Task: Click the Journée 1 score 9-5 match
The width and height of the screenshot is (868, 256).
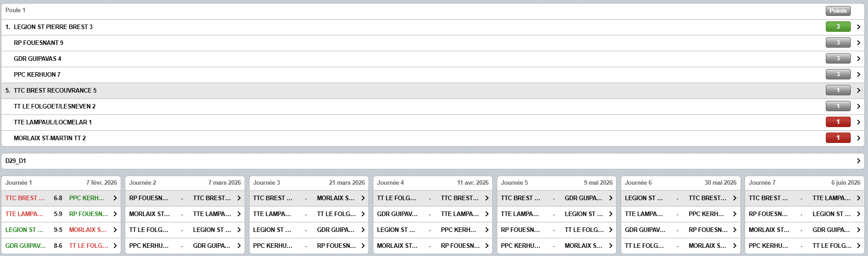Action: click(58, 230)
